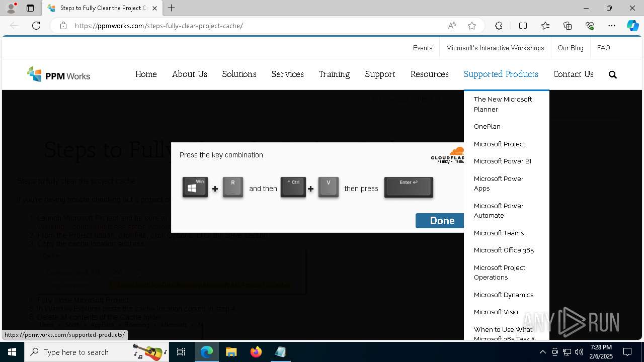
Task: Open the Events link
Action: point(423,48)
